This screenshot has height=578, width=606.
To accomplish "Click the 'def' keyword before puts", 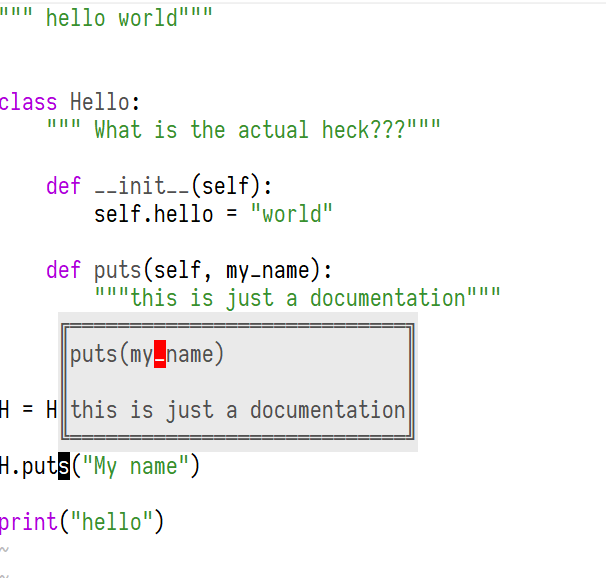I will tap(63, 270).
